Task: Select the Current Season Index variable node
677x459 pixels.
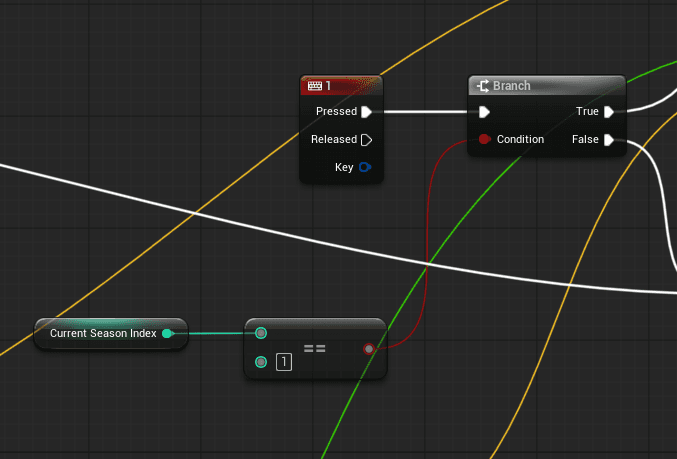Action: point(111,333)
